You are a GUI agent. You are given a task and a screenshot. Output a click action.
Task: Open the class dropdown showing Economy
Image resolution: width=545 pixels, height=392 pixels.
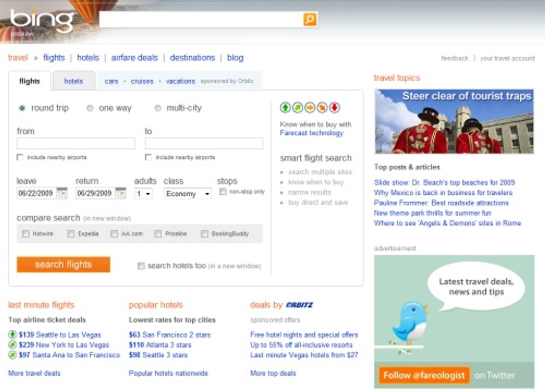point(187,194)
